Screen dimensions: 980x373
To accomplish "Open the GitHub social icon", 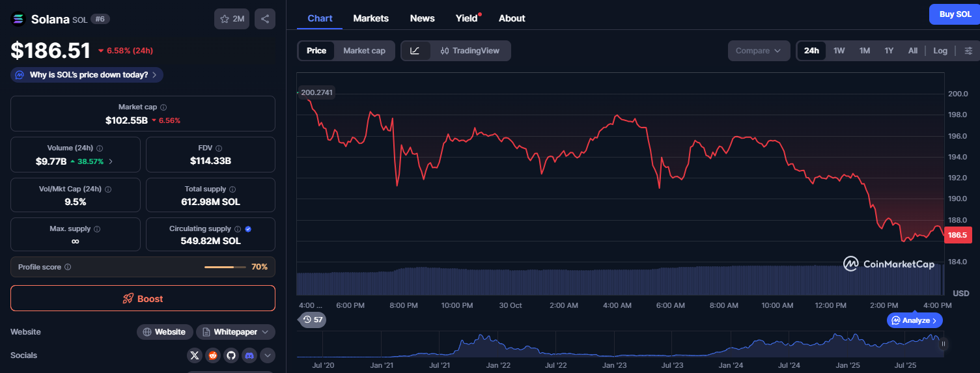I will coord(231,355).
